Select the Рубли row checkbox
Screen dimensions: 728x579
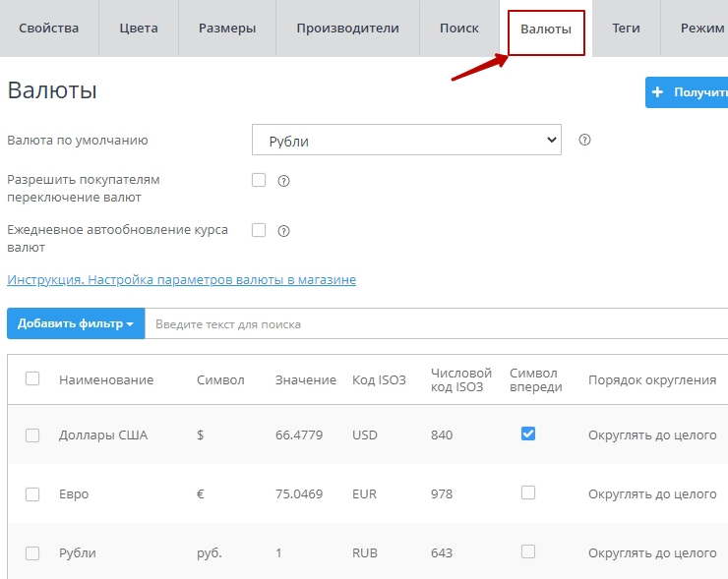pyautogui.click(x=32, y=553)
